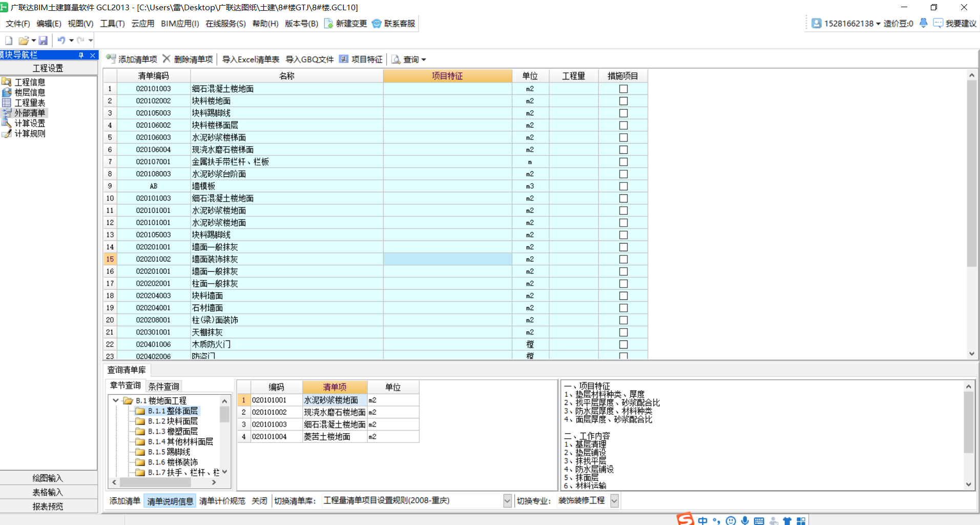Toggle 措施项目 checkbox for 石材墙面
Viewport: 980px width, 525px height.
point(623,308)
